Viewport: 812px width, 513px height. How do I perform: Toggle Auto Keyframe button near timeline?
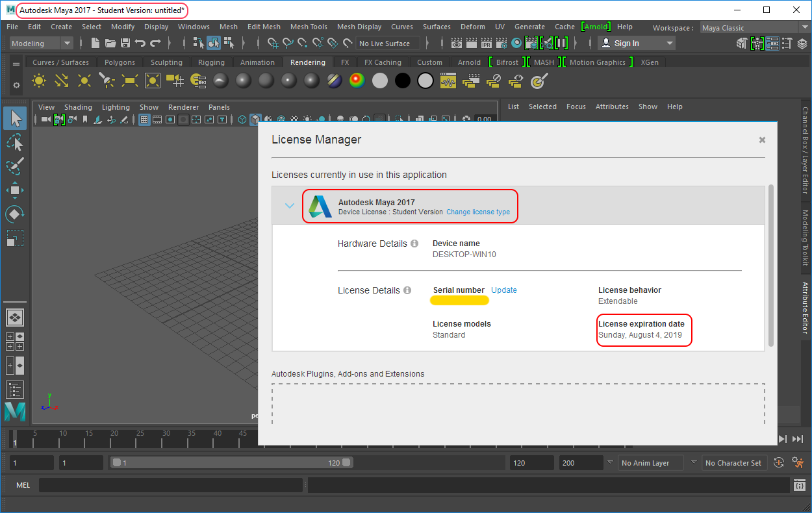tap(779, 463)
